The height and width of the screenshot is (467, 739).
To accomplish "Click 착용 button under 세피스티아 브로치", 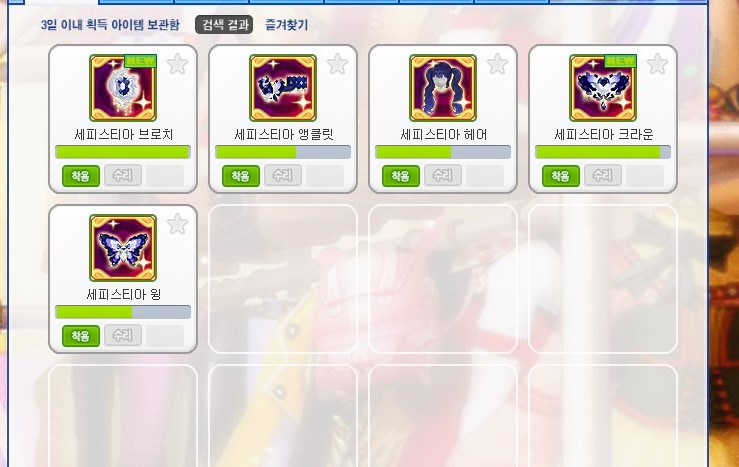I will [x=81, y=176].
